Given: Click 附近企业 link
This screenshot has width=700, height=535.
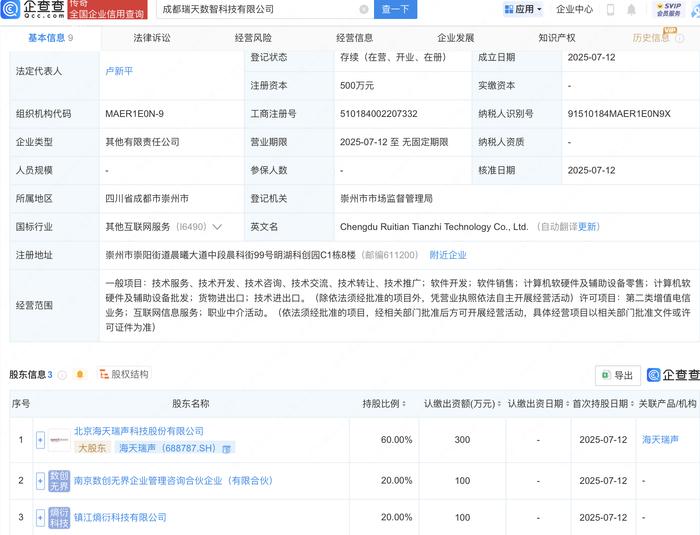Looking at the screenshot, I should [448, 255].
